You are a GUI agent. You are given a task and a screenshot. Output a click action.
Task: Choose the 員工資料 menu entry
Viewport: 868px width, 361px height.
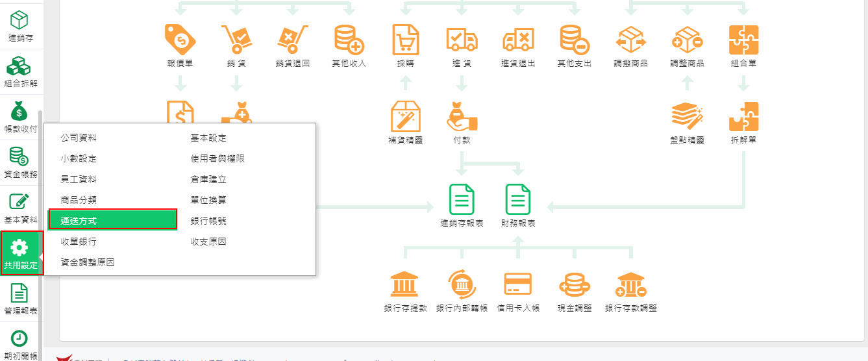(79, 179)
